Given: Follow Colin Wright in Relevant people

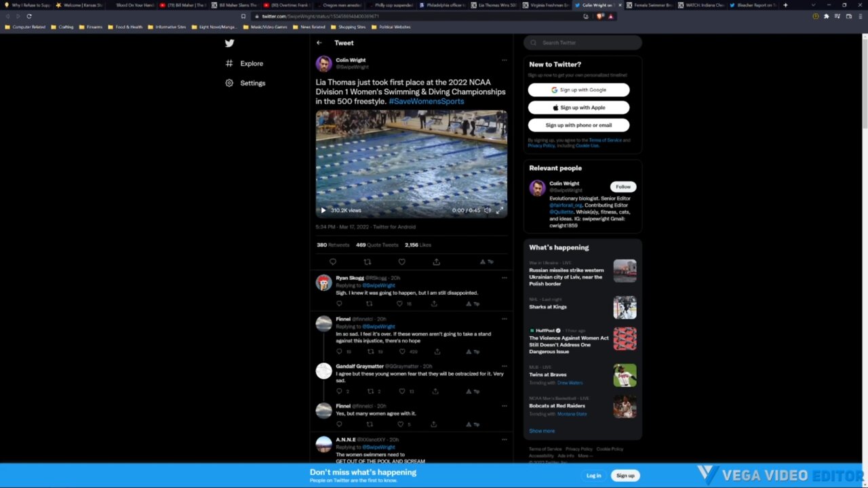Looking at the screenshot, I should click(623, 186).
